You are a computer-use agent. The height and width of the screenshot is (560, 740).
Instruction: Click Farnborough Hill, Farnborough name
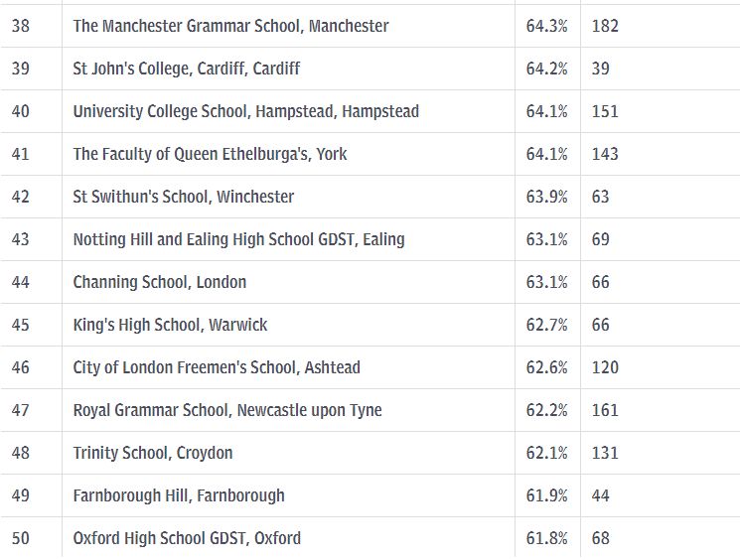(179, 495)
